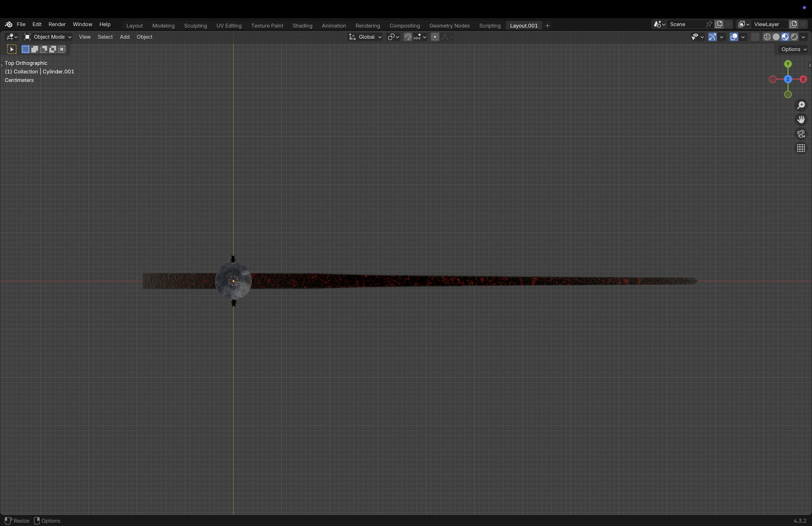Open the Options dropdown
Screen dimensions: 812x526
point(794,49)
